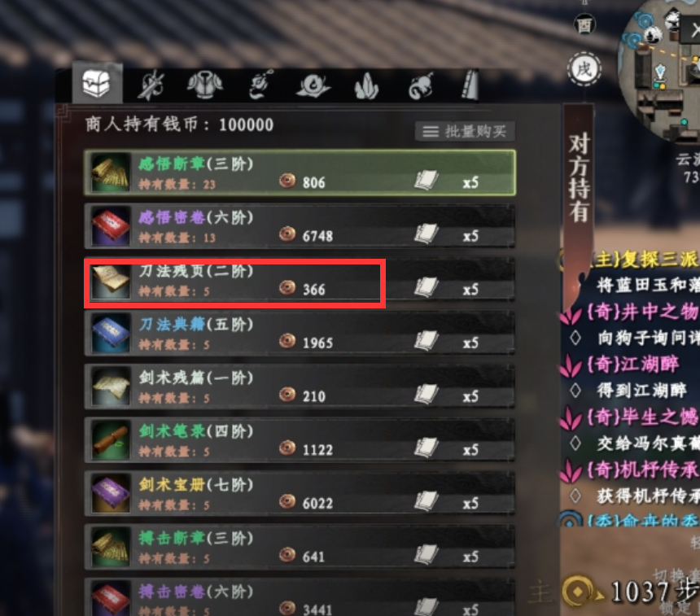
Task: Open the book scroll category tab
Action: pyautogui.click(x=470, y=85)
